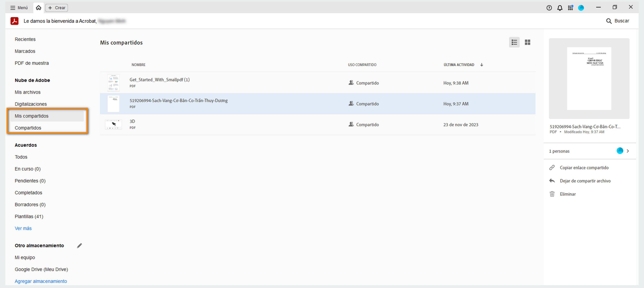Click Dejar de compartir archivo

[x=585, y=181]
